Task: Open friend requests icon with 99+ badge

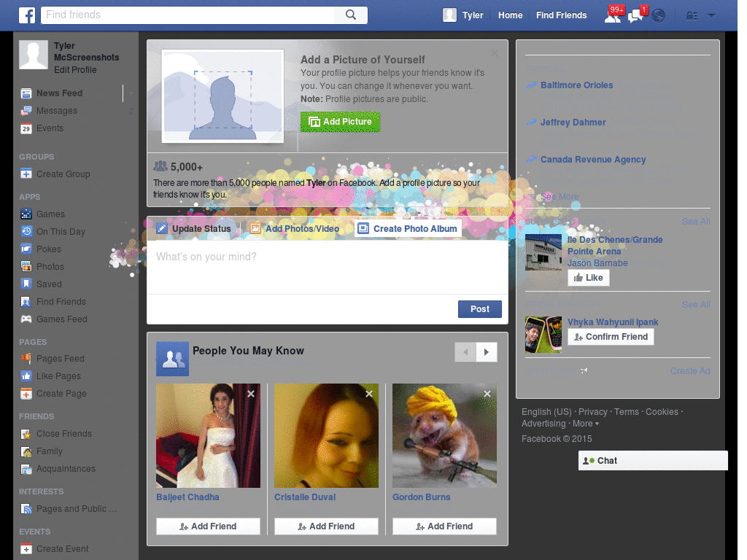Action: tap(613, 15)
